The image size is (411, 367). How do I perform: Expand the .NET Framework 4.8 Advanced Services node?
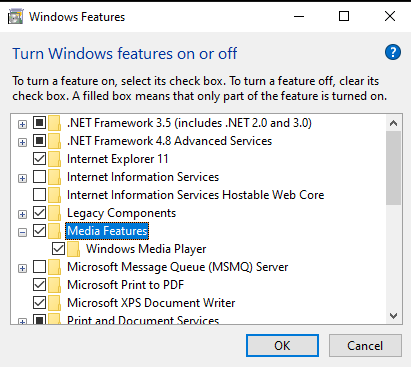click(22, 142)
